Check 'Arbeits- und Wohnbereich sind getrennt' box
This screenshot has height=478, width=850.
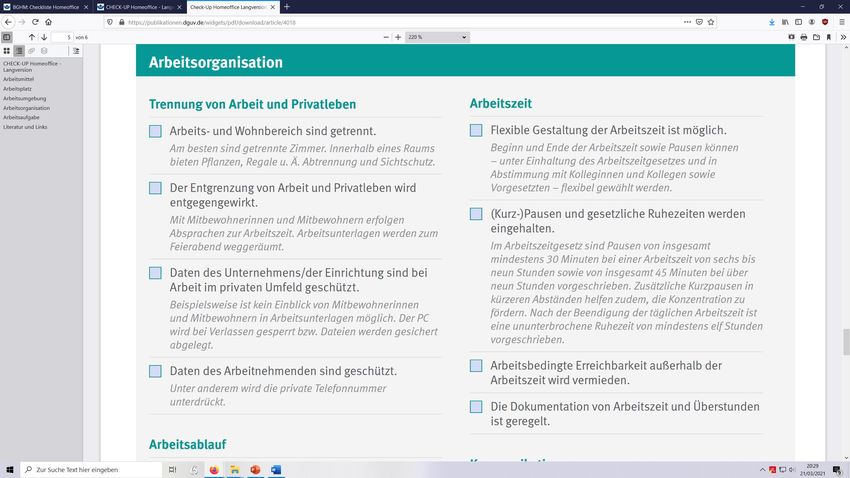pos(155,131)
